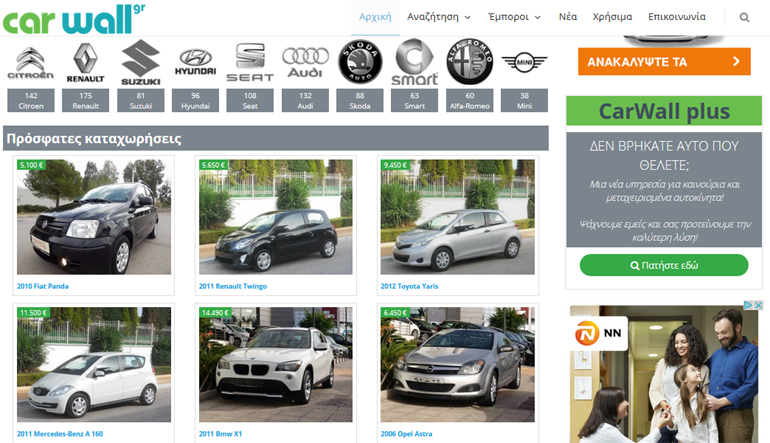Screen dimensions: 770x443
Task: Open the 2011 Bmw X1 listing link
Action: tap(221, 434)
